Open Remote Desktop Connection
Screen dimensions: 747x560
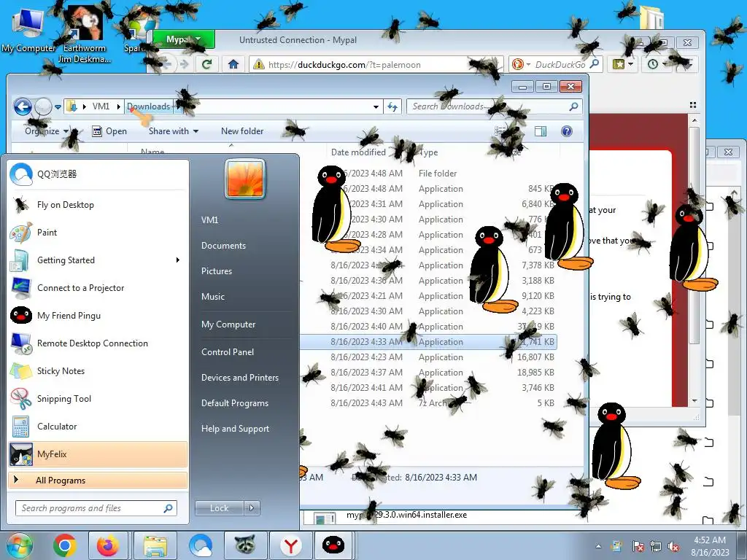pyautogui.click(x=98, y=343)
